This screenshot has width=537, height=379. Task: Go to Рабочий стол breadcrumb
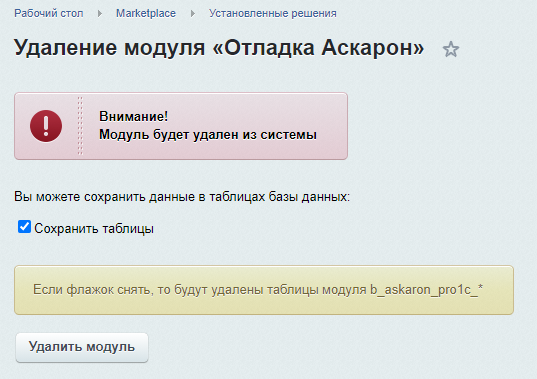(x=49, y=13)
